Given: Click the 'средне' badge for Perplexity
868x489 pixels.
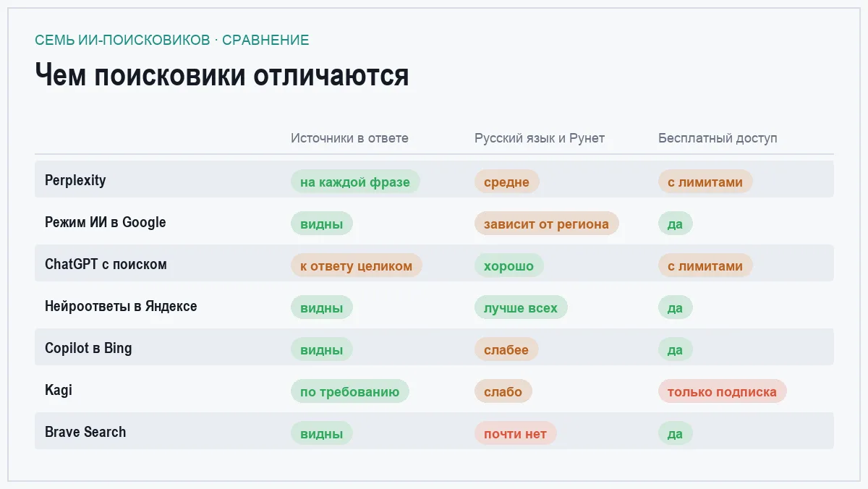Looking at the screenshot, I should 507,182.
